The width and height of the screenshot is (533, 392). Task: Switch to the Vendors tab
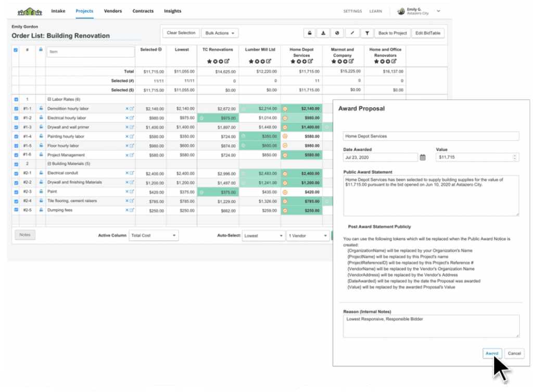113,11
